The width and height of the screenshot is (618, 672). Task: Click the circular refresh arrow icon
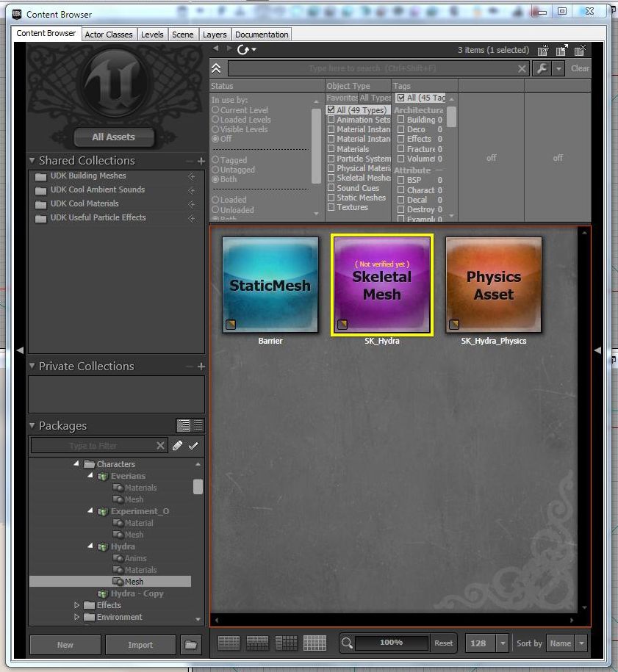coord(242,50)
